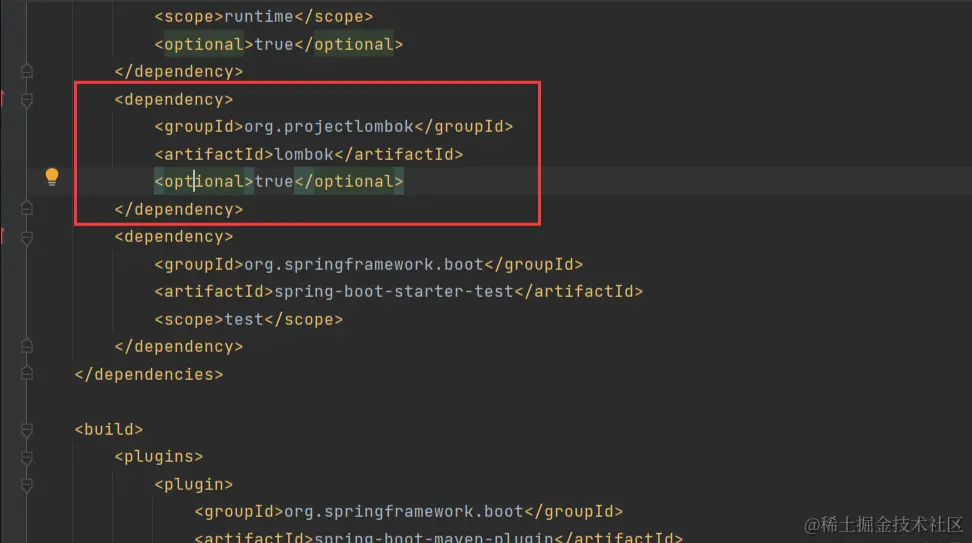Collapse the <plugin> fold marker
The width and height of the screenshot is (972, 543).
point(27,485)
